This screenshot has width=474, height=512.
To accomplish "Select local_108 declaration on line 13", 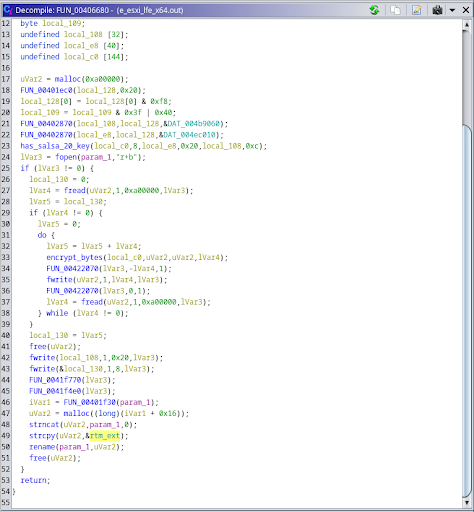I will coord(83,34).
